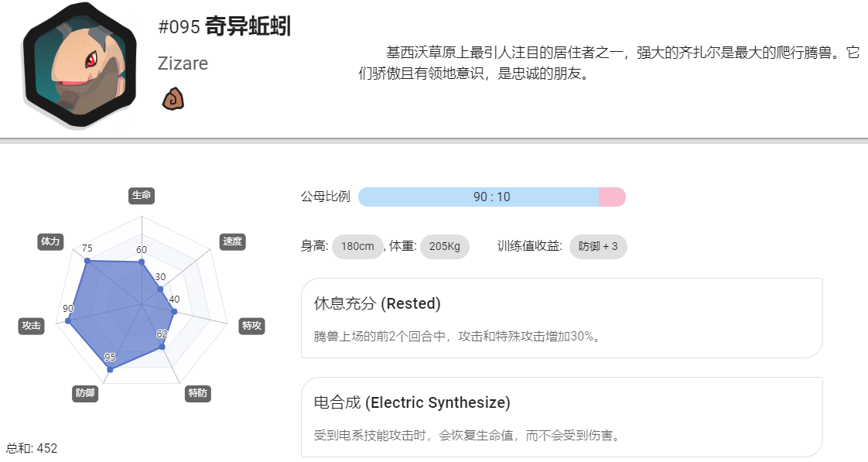Select the 特攻 radar chart label
Image resolution: width=868 pixels, height=462 pixels.
(251, 326)
